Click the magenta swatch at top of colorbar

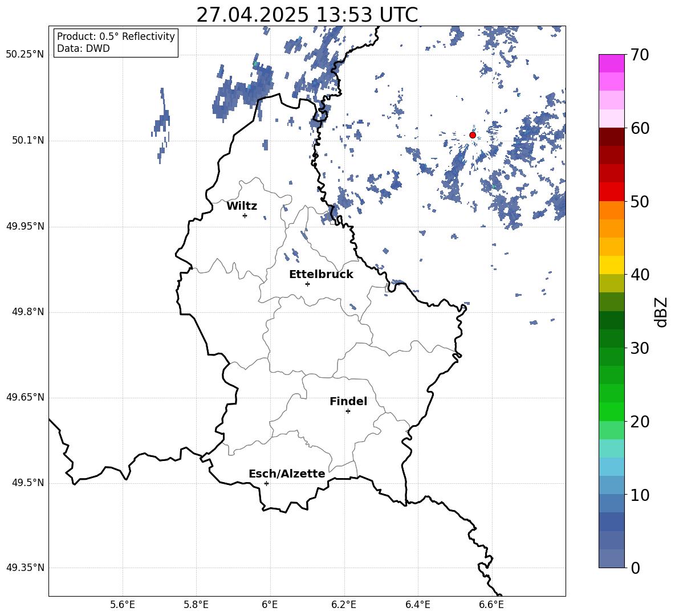click(612, 64)
